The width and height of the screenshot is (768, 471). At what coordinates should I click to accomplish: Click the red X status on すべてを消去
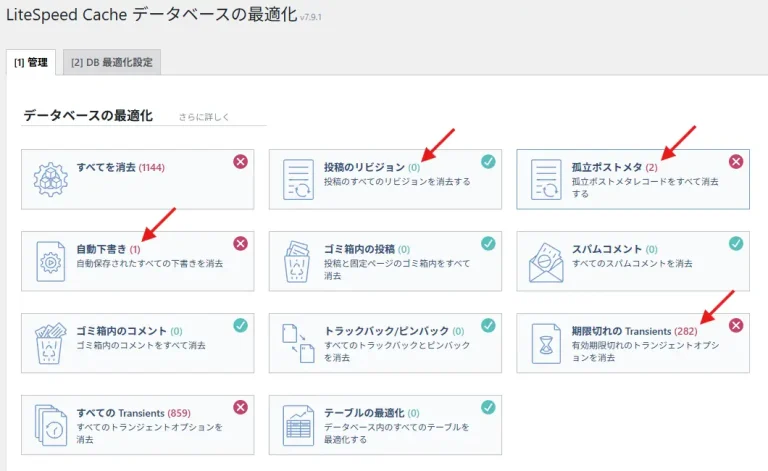point(240,162)
